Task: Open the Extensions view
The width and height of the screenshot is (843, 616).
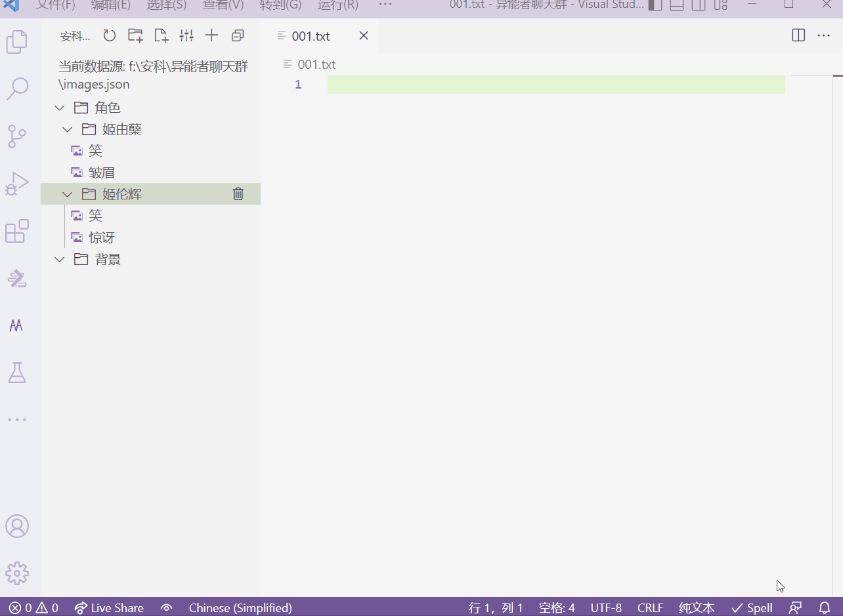Action: tap(17, 232)
